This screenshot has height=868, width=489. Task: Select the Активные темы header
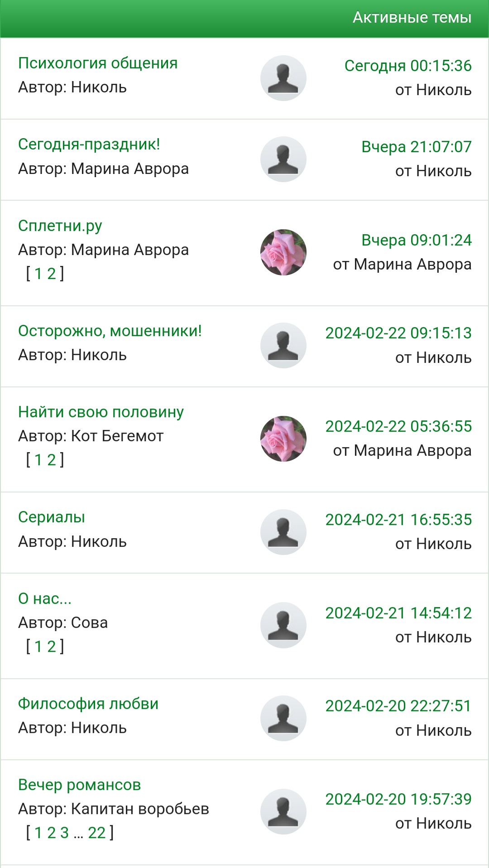[412, 17]
